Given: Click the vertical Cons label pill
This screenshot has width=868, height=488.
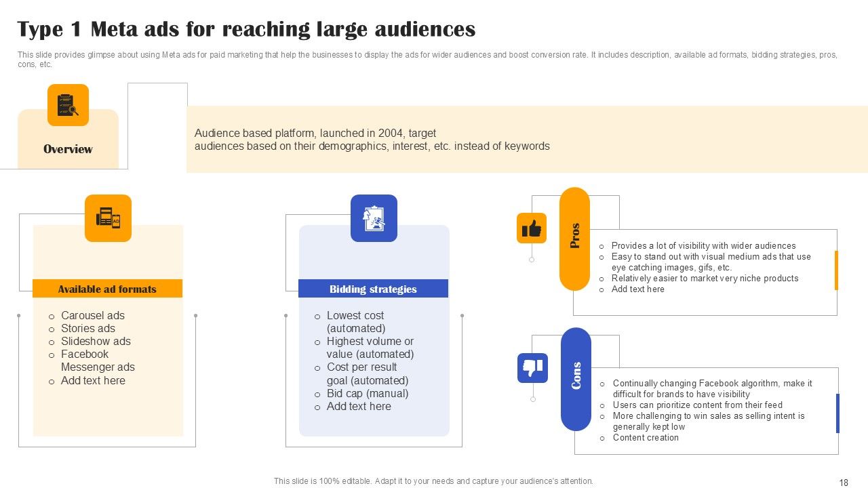Looking at the screenshot, I should [x=576, y=379].
